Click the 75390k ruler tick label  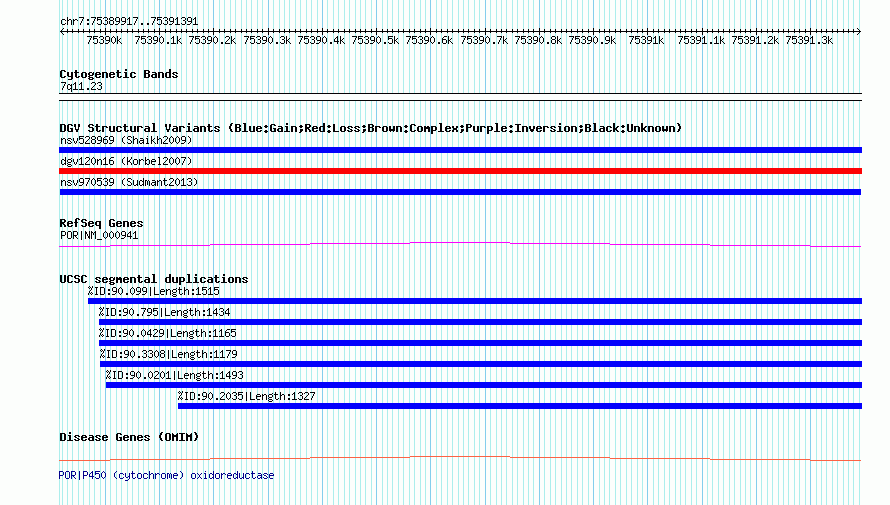[104, 41]
